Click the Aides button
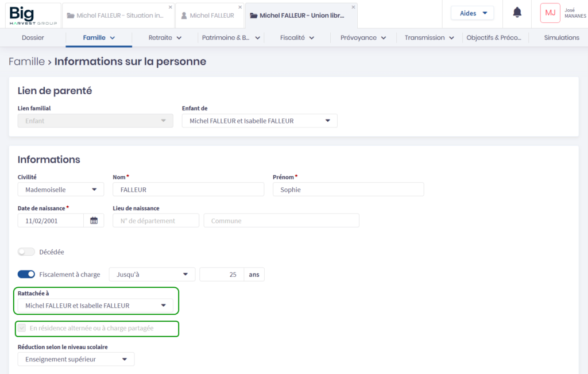The image size is (588, 374). tap(472, 13)
